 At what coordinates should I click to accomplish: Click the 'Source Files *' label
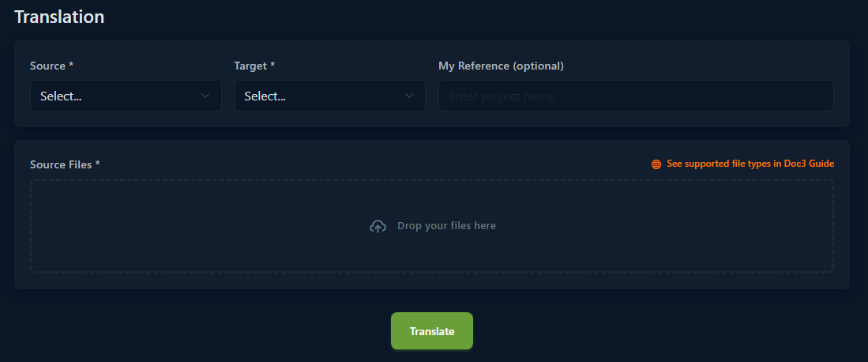(x=65, y=164)
